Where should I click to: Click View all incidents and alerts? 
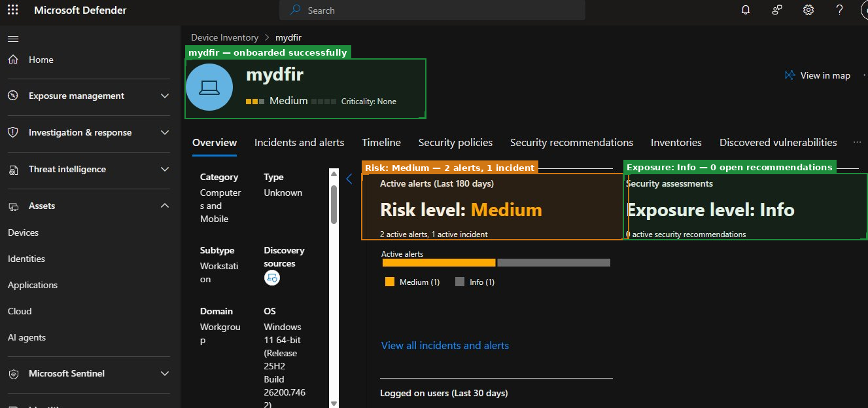pos(445,345)
